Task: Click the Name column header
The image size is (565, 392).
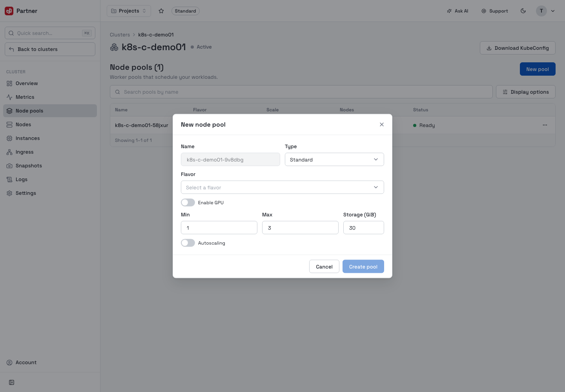Action: click(x=121, y=110)
